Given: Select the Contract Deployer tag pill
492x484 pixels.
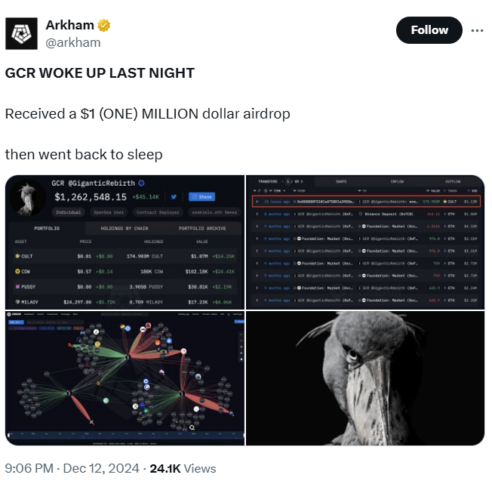Looking at the screenshot, I should click(x=158, y=212).
